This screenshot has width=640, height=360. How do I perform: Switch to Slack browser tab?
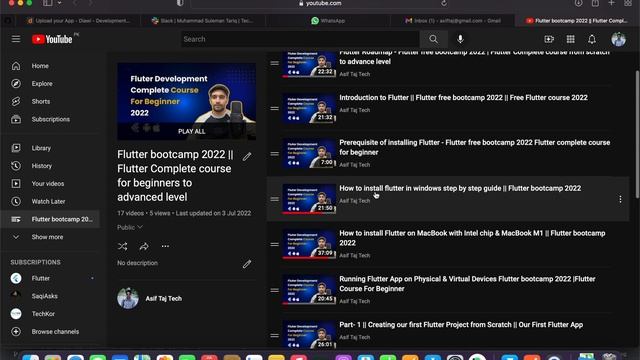tap(203, 20)
